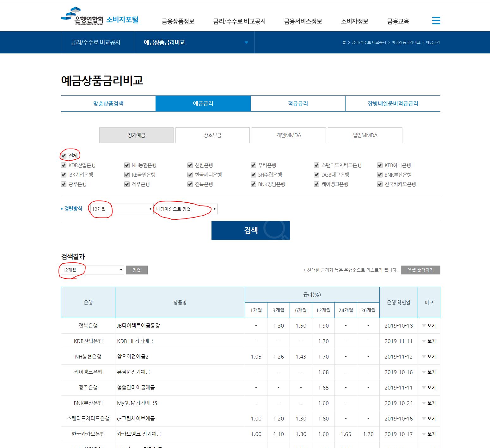Expand the 보기 arrow for BNK부산은행 row
This screenshot has height=448, width=490.
click(x=429, y=403)
